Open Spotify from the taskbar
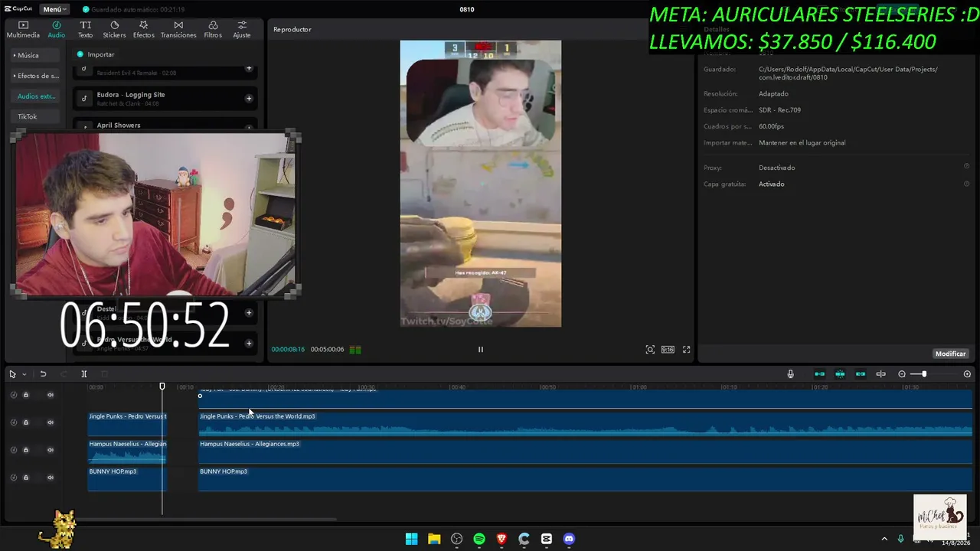The image size is (980, 551). (x=479, y=539)
